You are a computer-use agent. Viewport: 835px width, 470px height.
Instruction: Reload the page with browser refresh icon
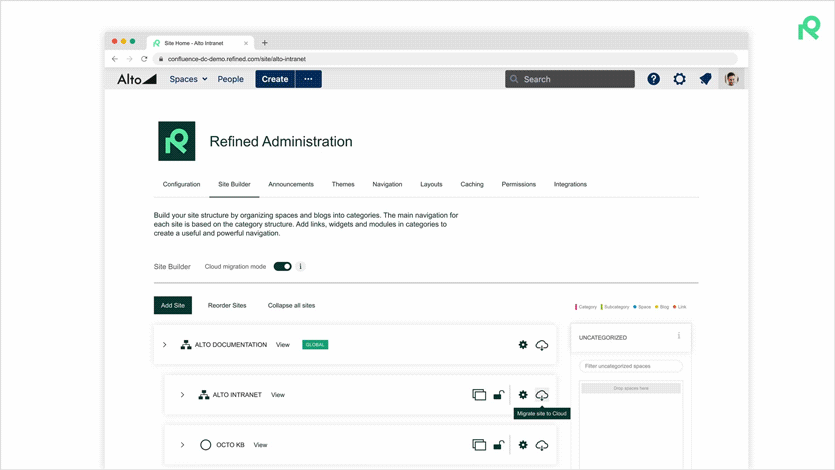pos(144,59)
